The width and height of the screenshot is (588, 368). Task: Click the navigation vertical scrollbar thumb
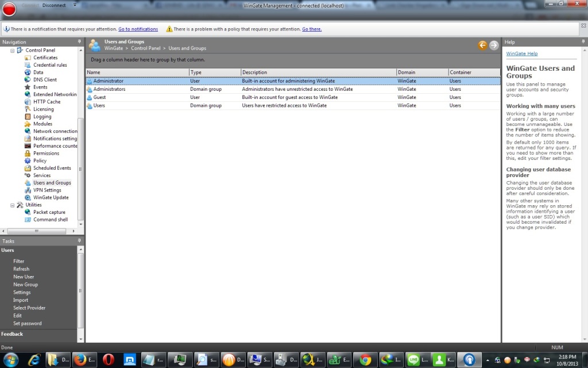tap(80, 169)
